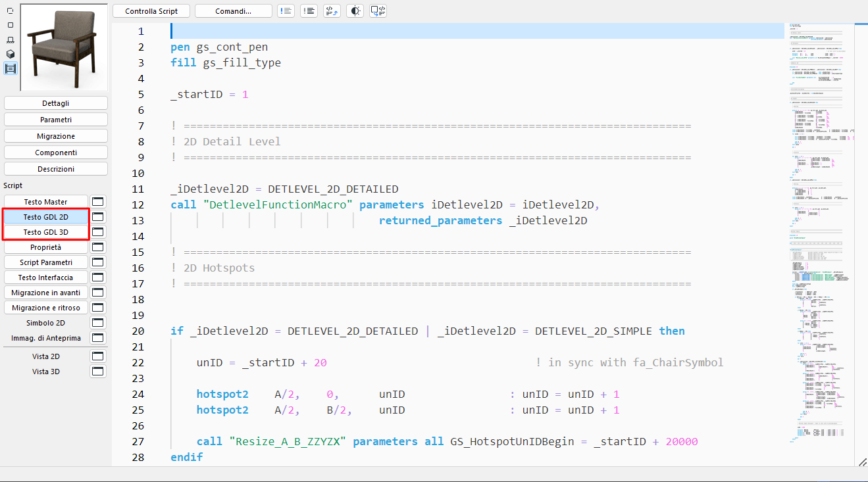Click the square preview mode icon
Screen dimensions: 868x482
tap(11, 25)
